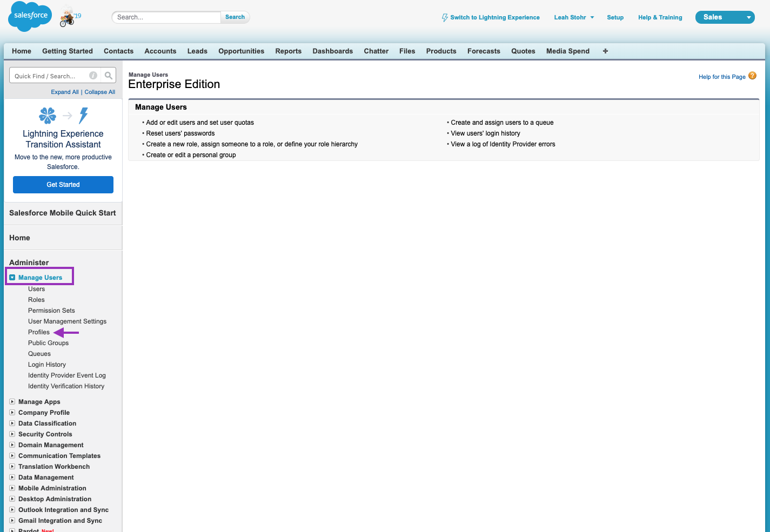This screenshot has width=770, height=532.
Task: Focus the global Search input field
Action: coord(166,17)
